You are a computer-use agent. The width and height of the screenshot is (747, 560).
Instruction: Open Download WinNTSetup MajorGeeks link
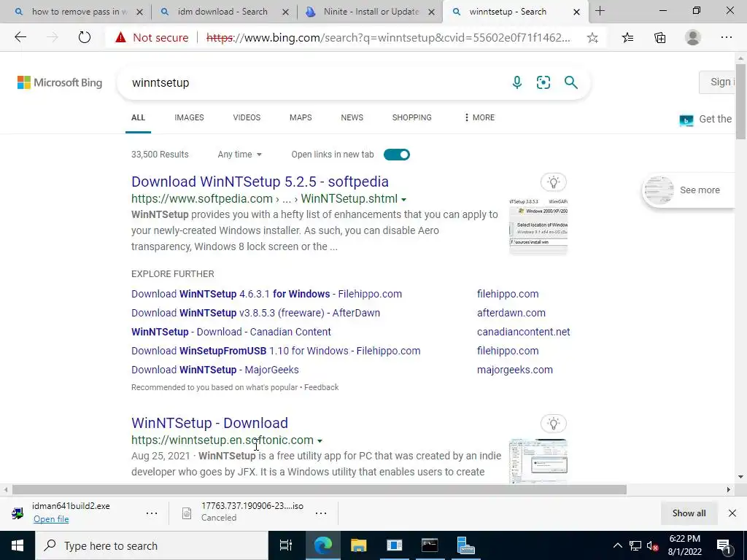215,370
